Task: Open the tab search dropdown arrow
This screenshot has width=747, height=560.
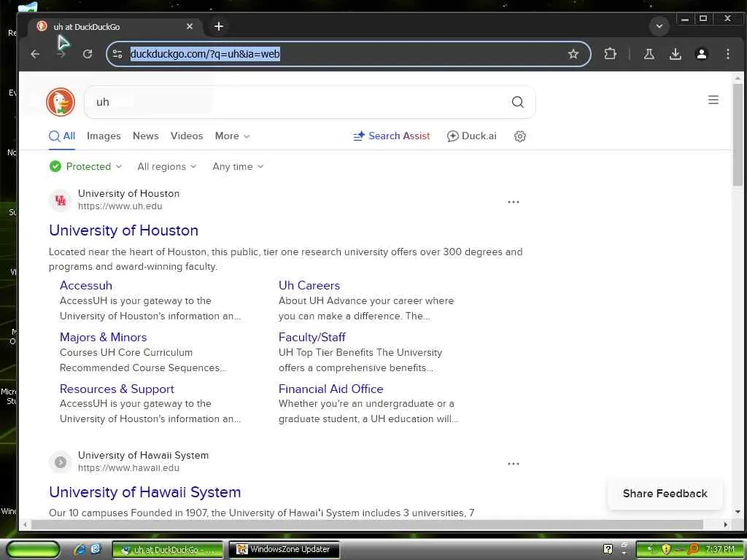Action: coord(659,26)
